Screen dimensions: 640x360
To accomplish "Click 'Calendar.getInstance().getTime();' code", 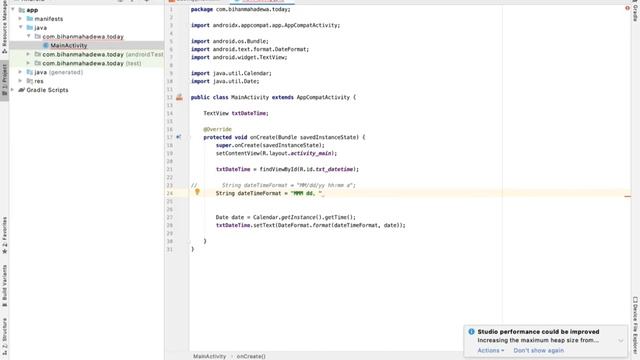I will [x=304, y=217].
